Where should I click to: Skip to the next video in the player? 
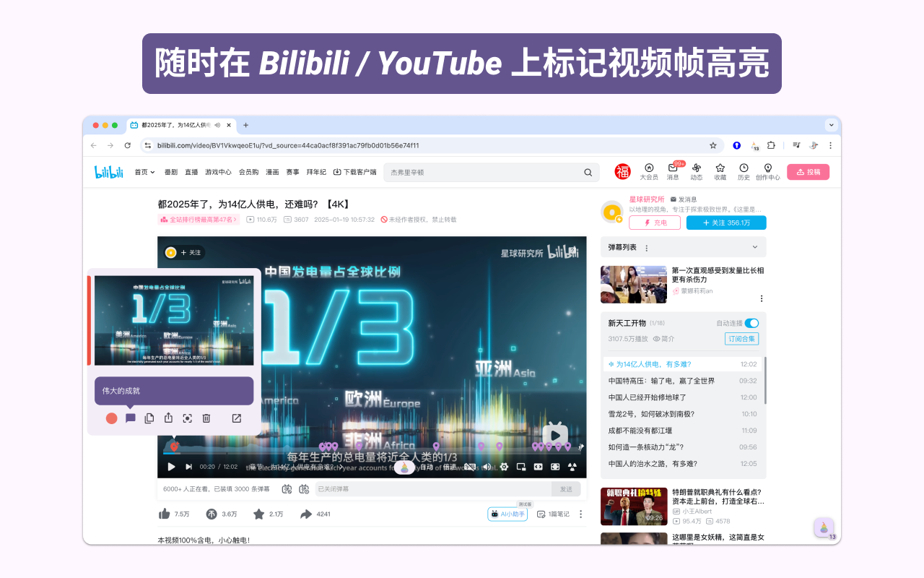tap(189, 467)
